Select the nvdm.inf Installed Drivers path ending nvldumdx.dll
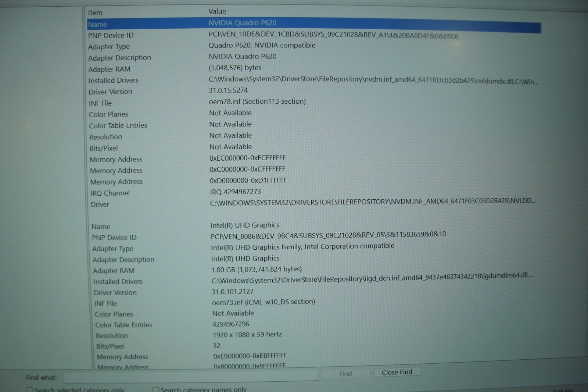 (373, 80)
